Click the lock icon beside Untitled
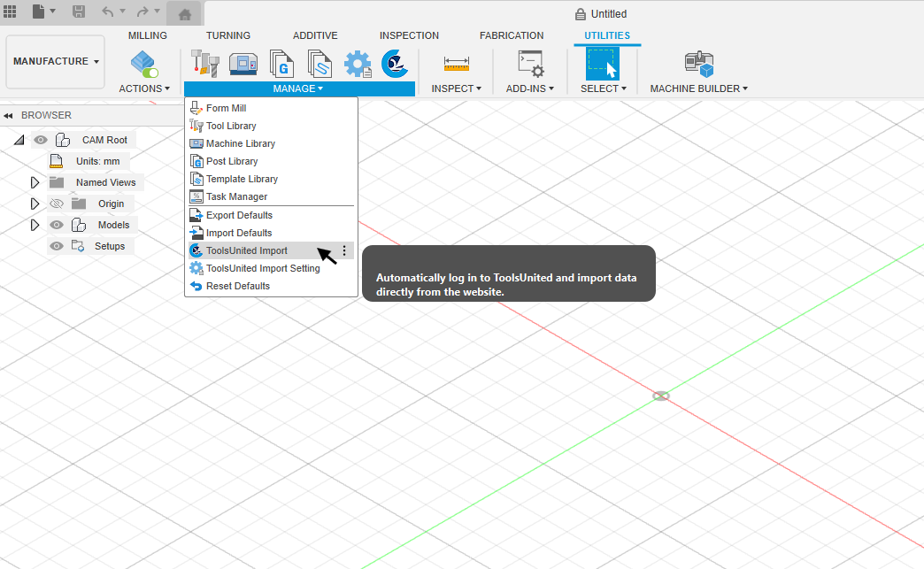This screenshot has height=569, width=924. [581, 14]
